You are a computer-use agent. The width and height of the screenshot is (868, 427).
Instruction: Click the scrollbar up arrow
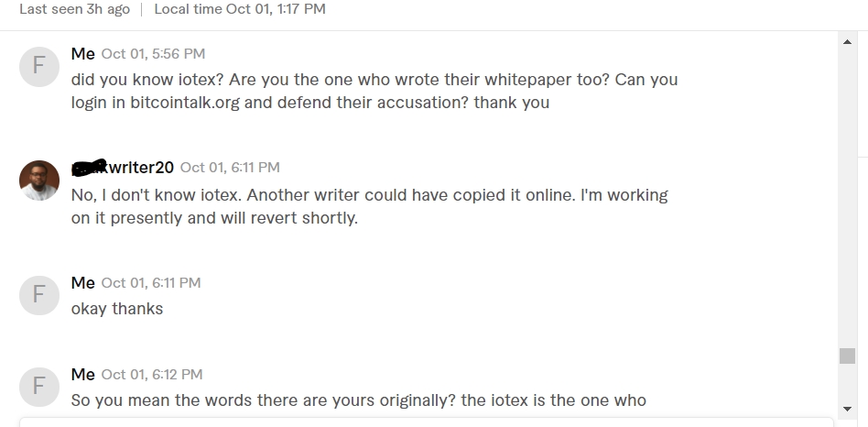pos(847,42)
